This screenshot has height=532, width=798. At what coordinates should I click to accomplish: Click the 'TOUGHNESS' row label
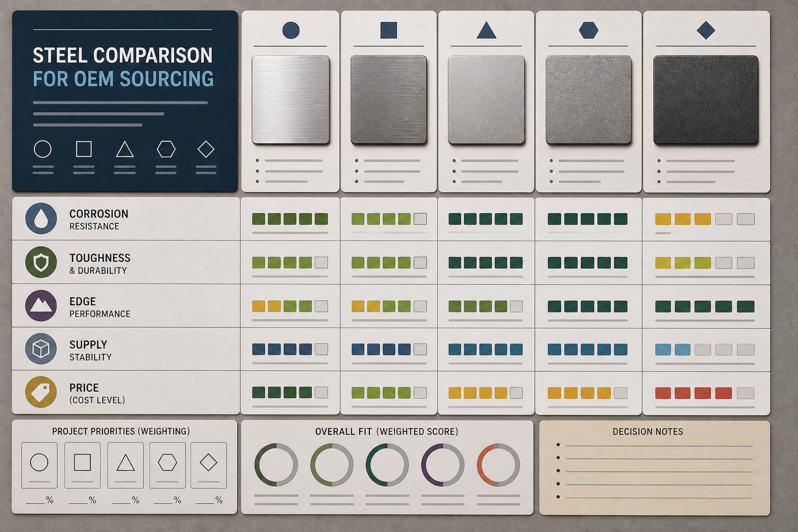click(100, 258)
